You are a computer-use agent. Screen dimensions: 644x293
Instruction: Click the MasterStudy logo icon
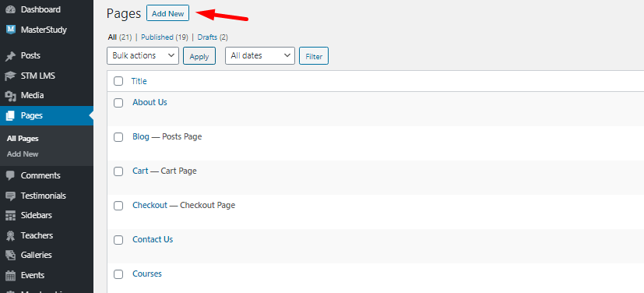pyautogui.click(x=10, y=30)
